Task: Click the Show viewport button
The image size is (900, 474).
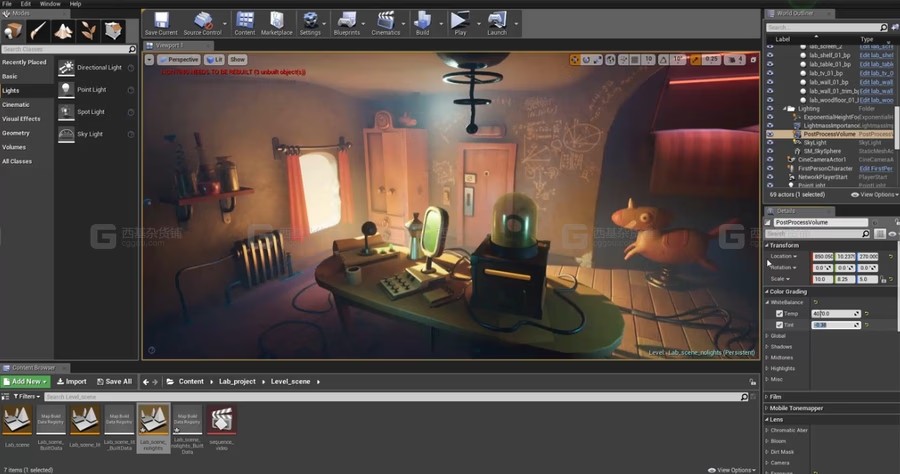Action: (x=237, y=60)
